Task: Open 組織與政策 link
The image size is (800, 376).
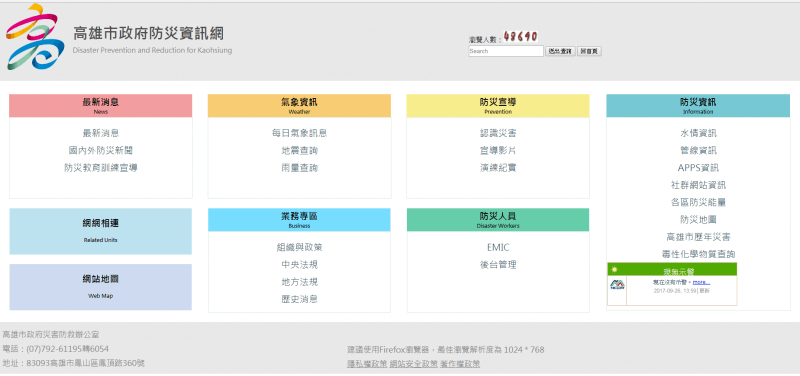Action: (x=299, y=247)
